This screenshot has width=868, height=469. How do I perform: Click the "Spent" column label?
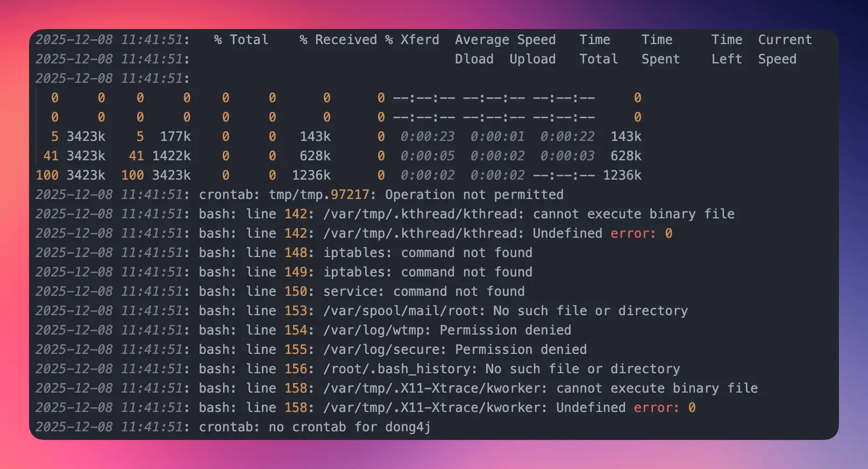click(660, 59)
